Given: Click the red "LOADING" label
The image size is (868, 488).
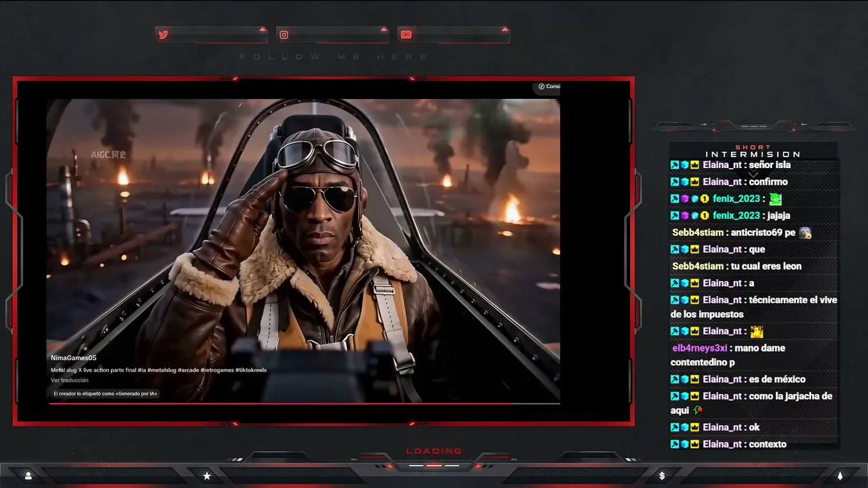Looking at the screenshot, I should 434,451.
